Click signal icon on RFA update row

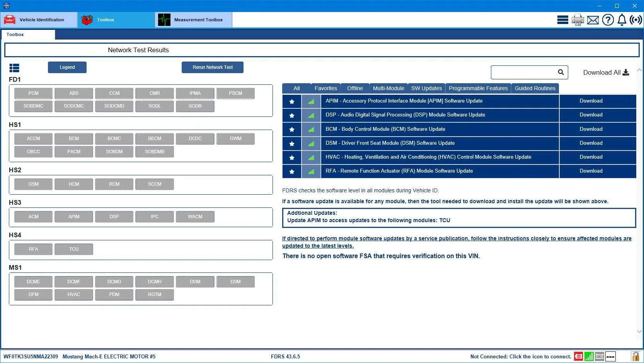311,171
